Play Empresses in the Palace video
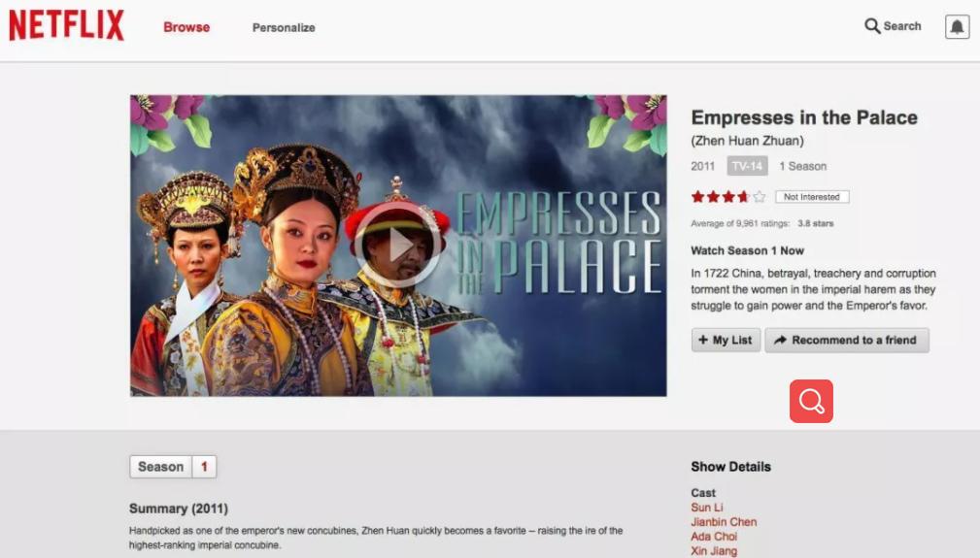 [397, 246]
